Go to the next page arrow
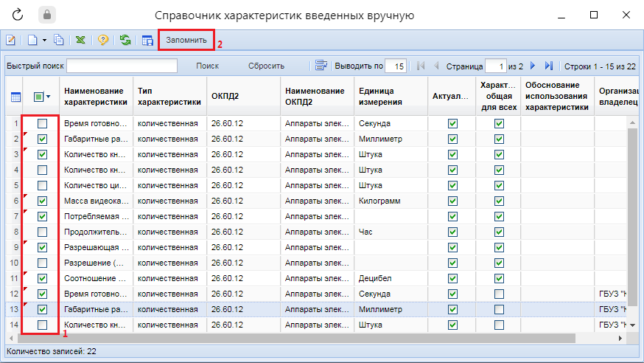This screenshot has height=363, width=644. click(533, 66)
